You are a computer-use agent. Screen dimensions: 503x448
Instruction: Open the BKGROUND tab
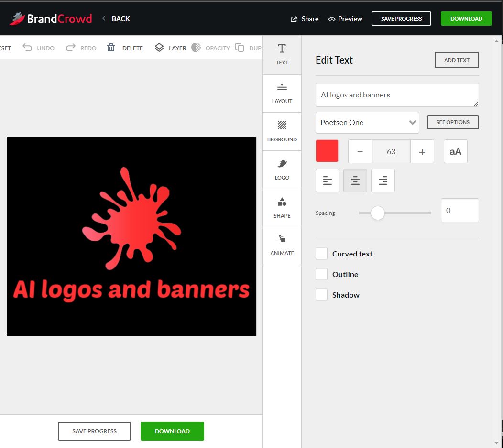(282, 132)
